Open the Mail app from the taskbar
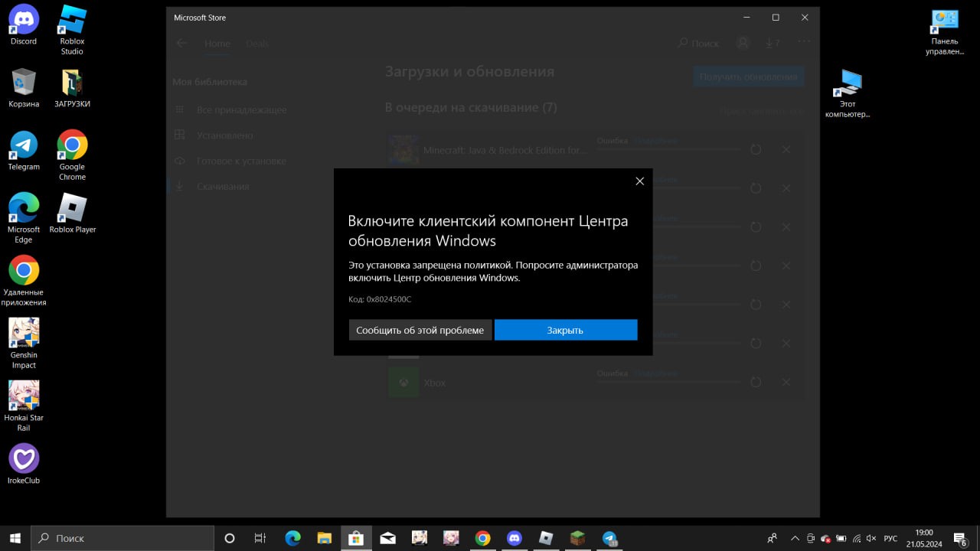980x551 pixels. (x=387, y=538)
